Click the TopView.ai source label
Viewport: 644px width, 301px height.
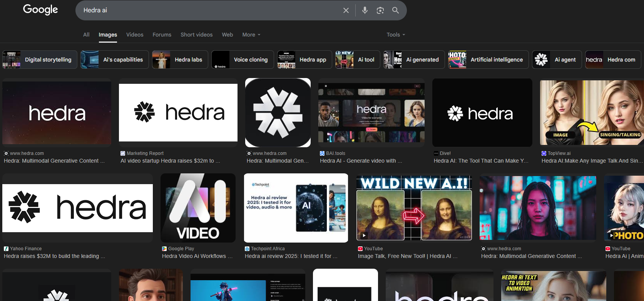point(559,153)
